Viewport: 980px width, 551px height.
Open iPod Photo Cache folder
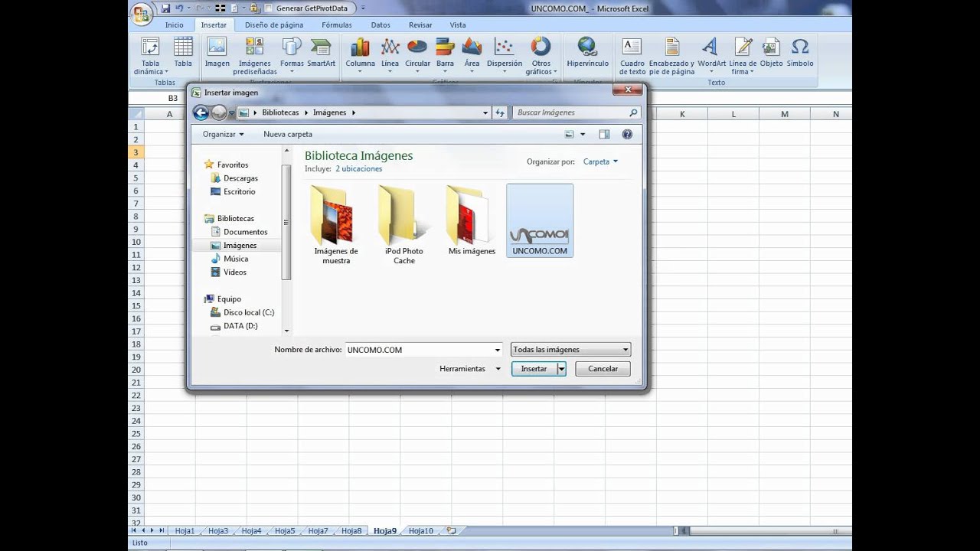point(404,225)
